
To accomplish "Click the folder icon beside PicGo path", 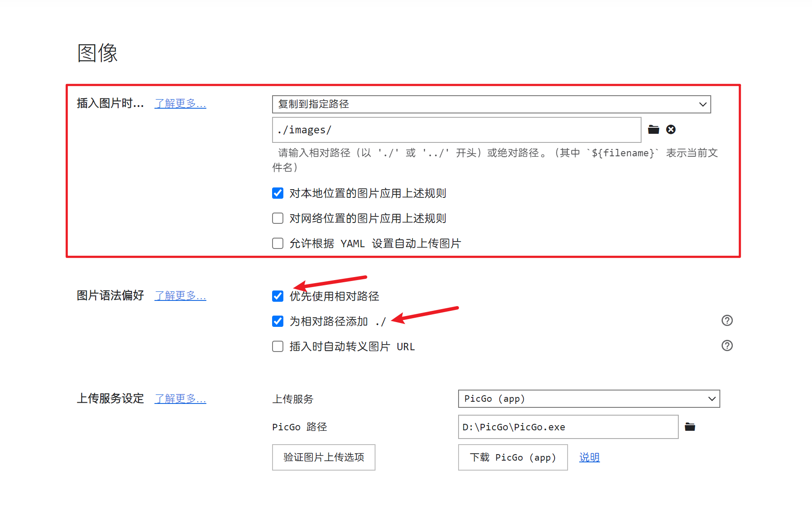I will click(x=690, y=427).
